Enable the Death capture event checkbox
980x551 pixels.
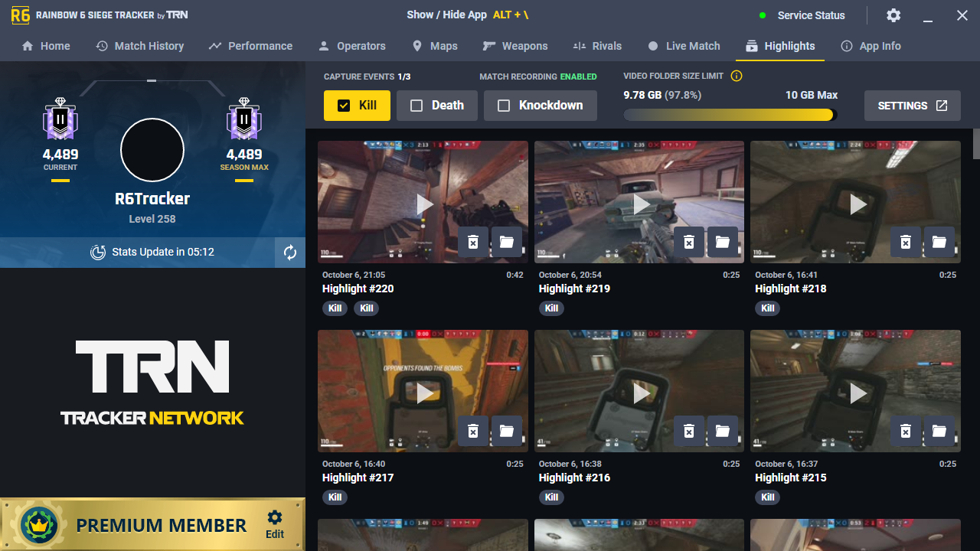(x=416, y=106)
